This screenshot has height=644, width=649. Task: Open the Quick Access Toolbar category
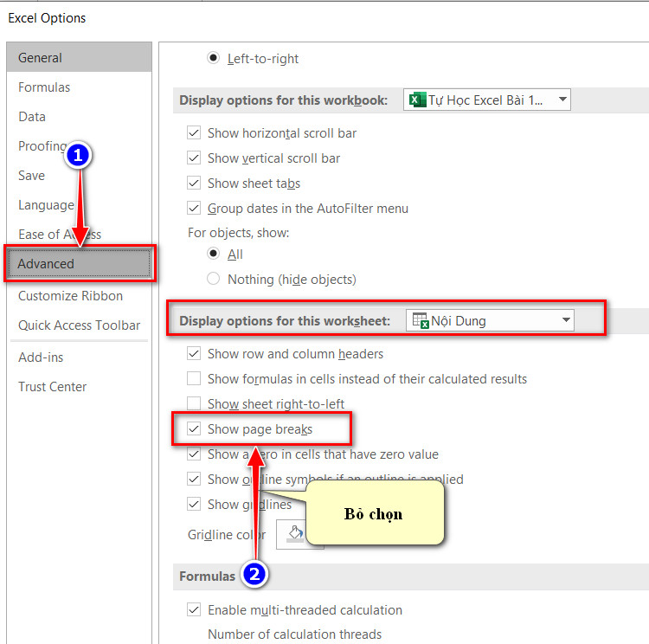tap(79, 325)
